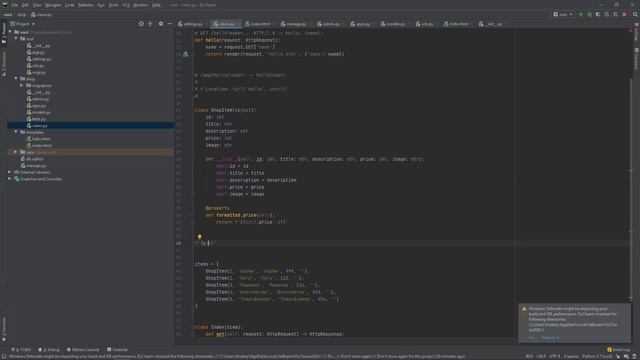Open the File menu
Image resolution: width=640 pixels, height=360 pixels.
(x=15, y=5)
